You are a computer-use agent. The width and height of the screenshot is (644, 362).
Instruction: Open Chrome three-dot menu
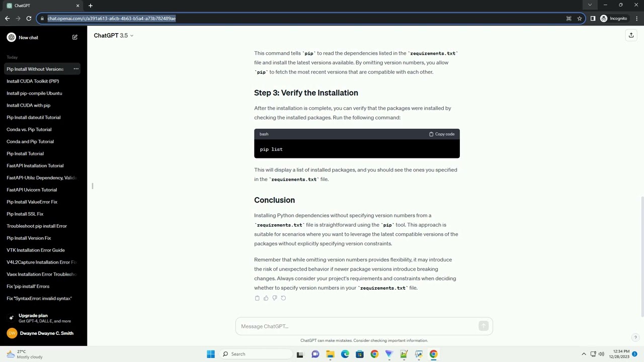pyautogui.click(x=637, y=19)
